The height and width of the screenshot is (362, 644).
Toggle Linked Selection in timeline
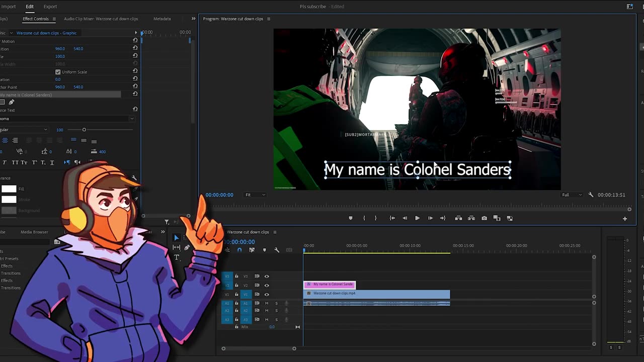(252, 250)
